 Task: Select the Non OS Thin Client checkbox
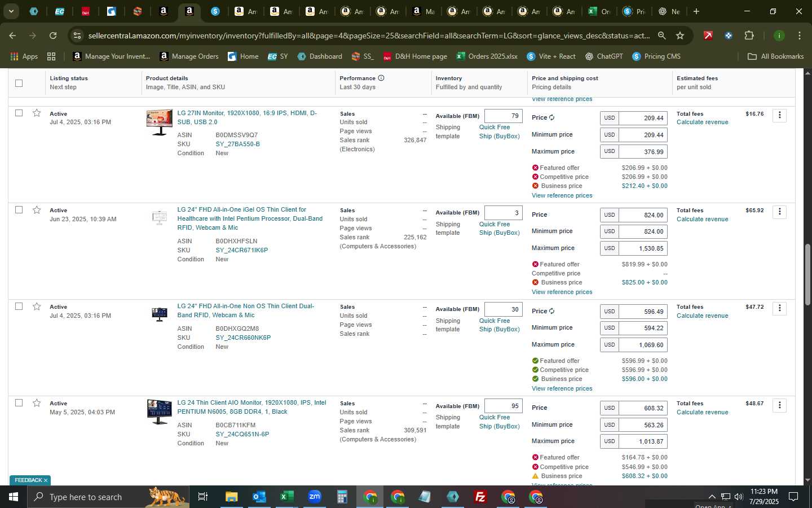click(x=19, y=306)
